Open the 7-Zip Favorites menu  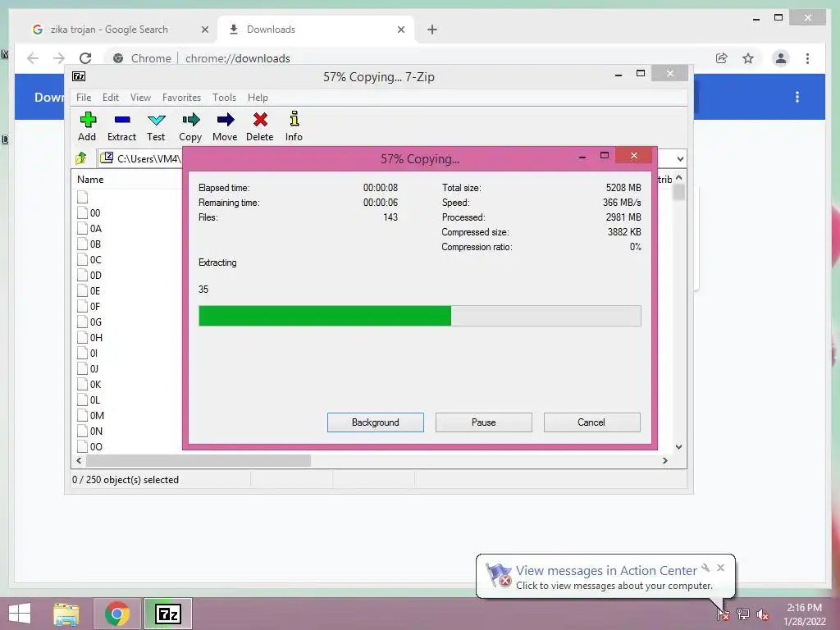point(181,98)
